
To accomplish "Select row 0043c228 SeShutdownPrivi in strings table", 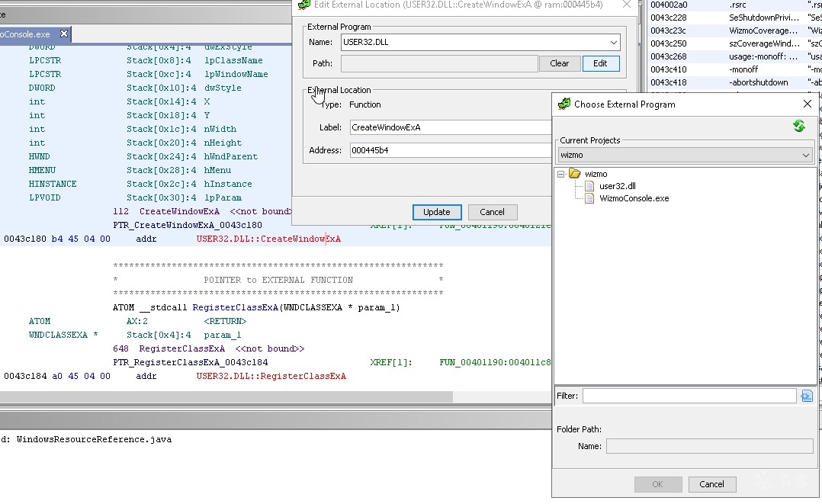I will tap(735, 18).
